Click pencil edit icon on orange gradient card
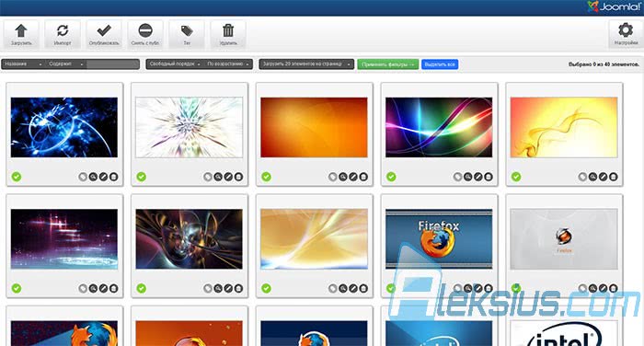 [353, 177]
